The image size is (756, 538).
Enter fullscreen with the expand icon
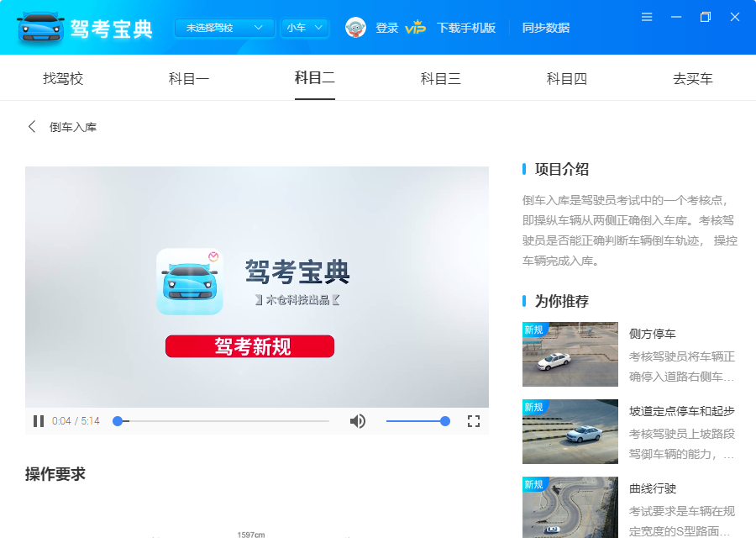tap(474, 421)
